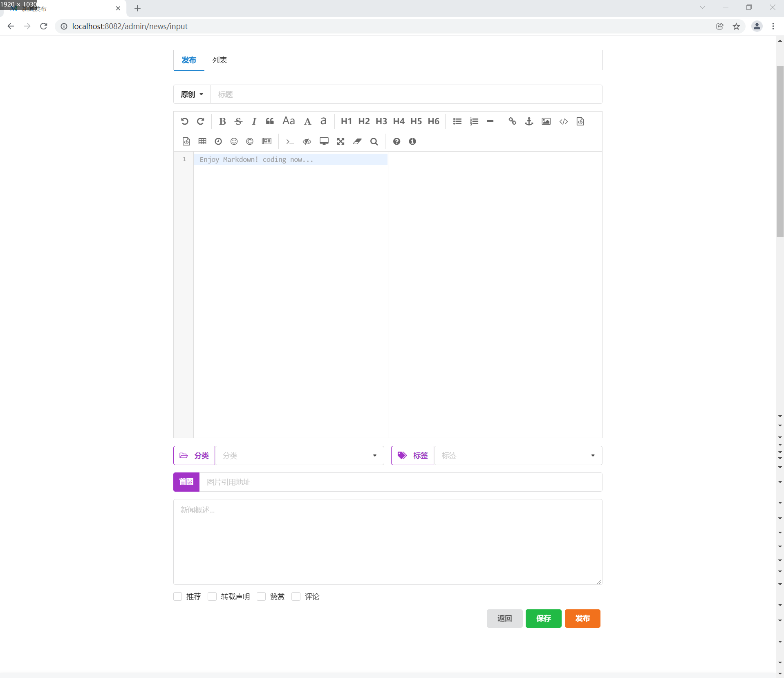Click the Bold formatting icon
784x678 pixels.
[222, 121]
